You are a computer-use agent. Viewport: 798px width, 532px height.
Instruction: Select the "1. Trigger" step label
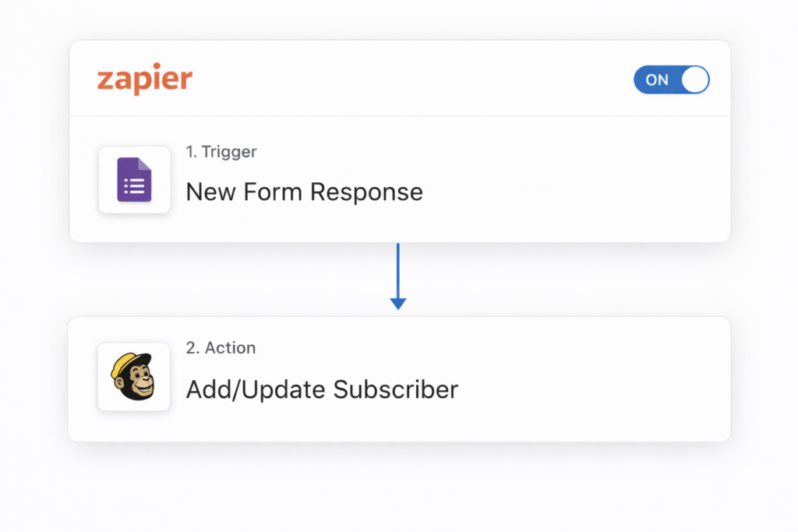click(x=221, y=152)
